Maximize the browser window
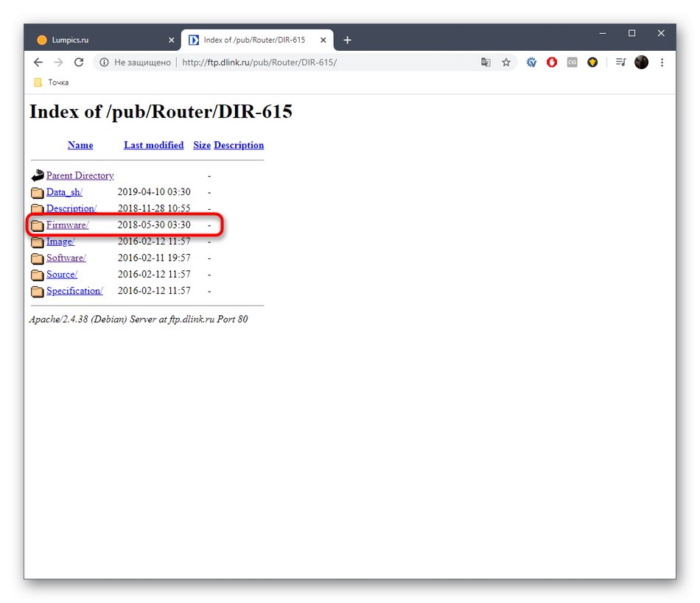This screenshot has width=700, height=603. point(631,33)
